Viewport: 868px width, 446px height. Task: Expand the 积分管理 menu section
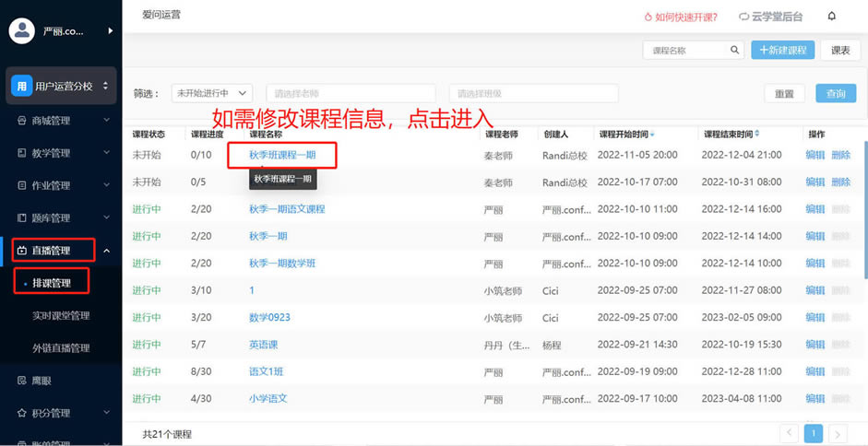107,413
